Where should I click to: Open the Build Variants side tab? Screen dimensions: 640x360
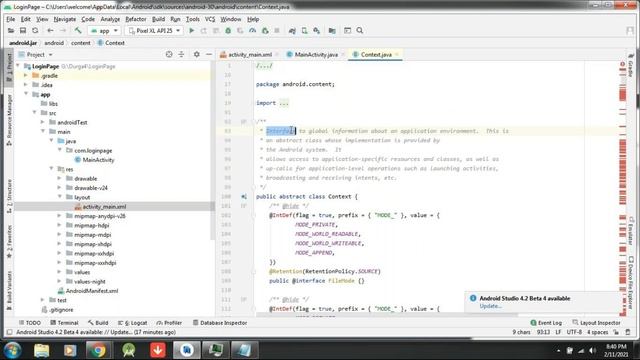[x=9, y=290]
